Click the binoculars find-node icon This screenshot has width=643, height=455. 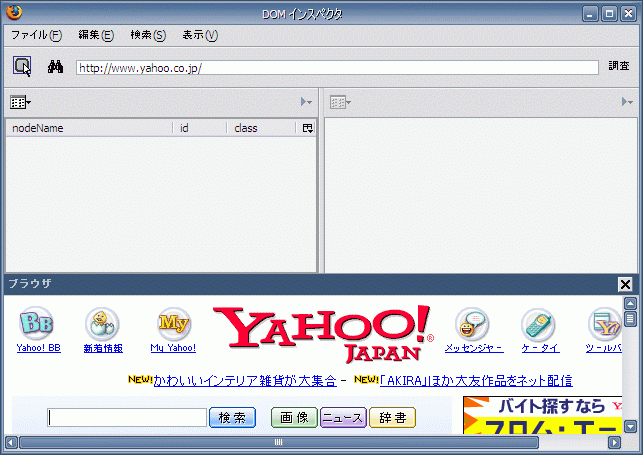point(55,66)
